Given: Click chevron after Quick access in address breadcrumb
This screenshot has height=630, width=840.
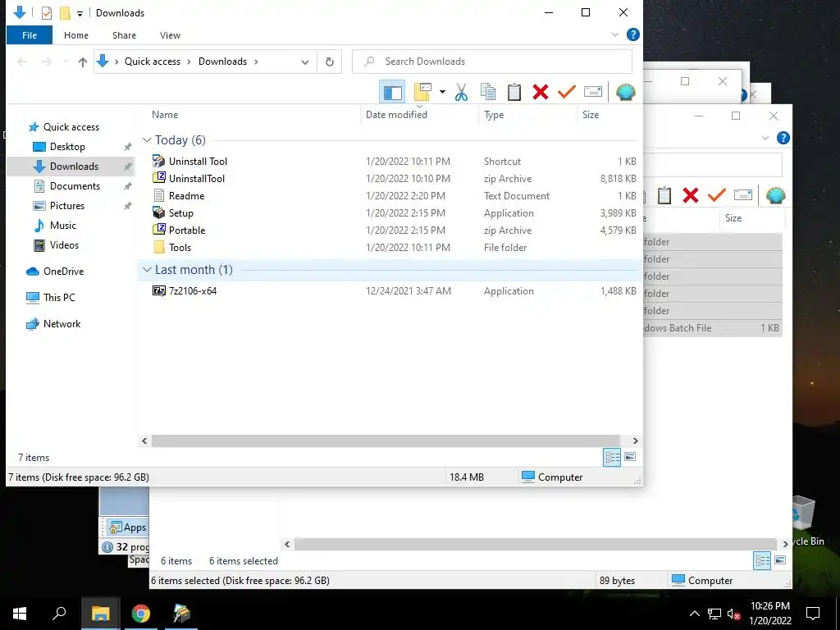Looking at the screenshot, I should (189, 62).
